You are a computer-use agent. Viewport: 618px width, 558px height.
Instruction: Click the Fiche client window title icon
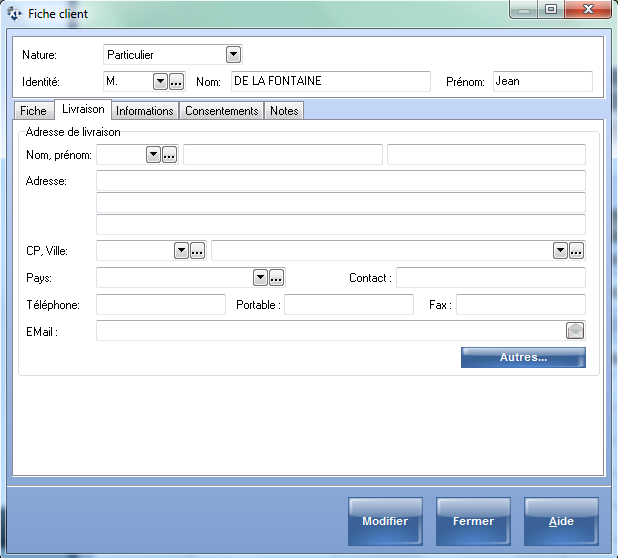click(x=15, y=14)
